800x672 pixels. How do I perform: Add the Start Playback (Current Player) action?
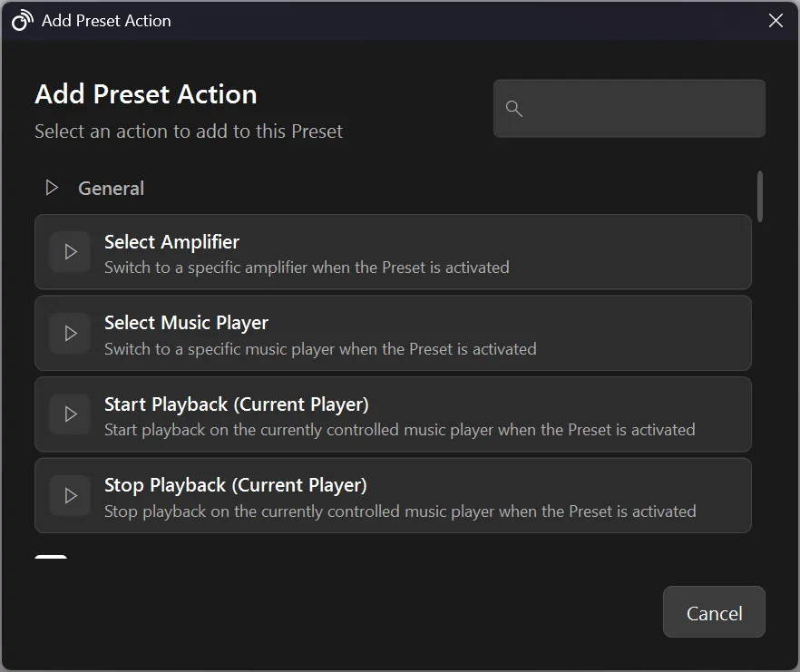coord(393,414)
